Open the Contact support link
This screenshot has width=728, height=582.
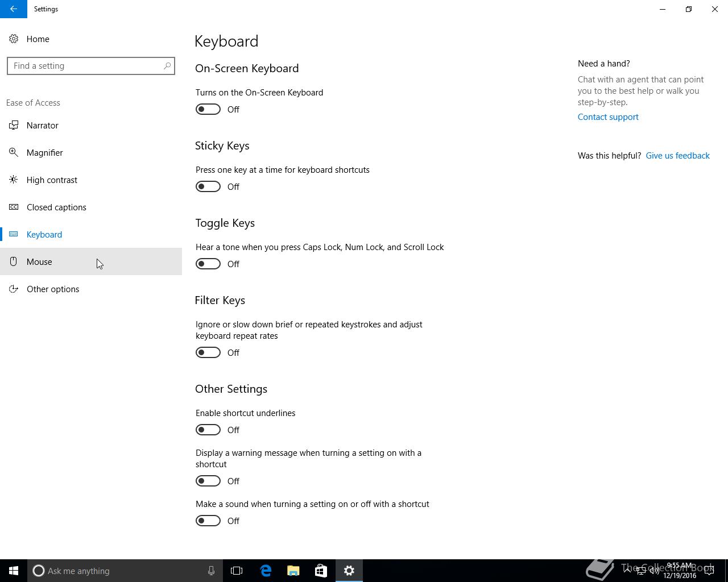click(x=608, y=117)
